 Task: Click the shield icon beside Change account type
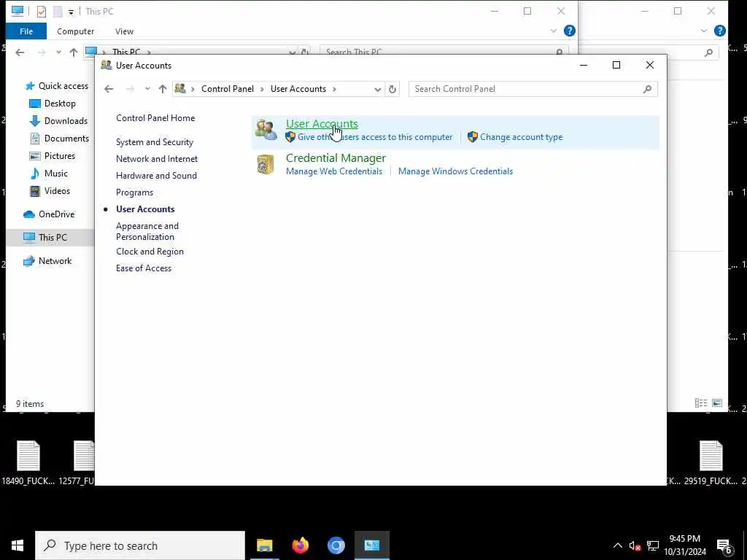[x=473, y=137]
